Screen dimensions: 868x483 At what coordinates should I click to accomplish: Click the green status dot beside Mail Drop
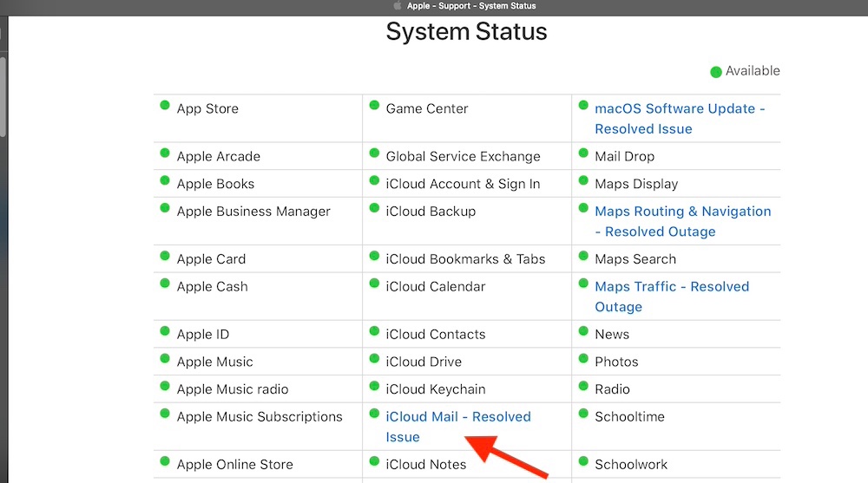pos(583,153)
